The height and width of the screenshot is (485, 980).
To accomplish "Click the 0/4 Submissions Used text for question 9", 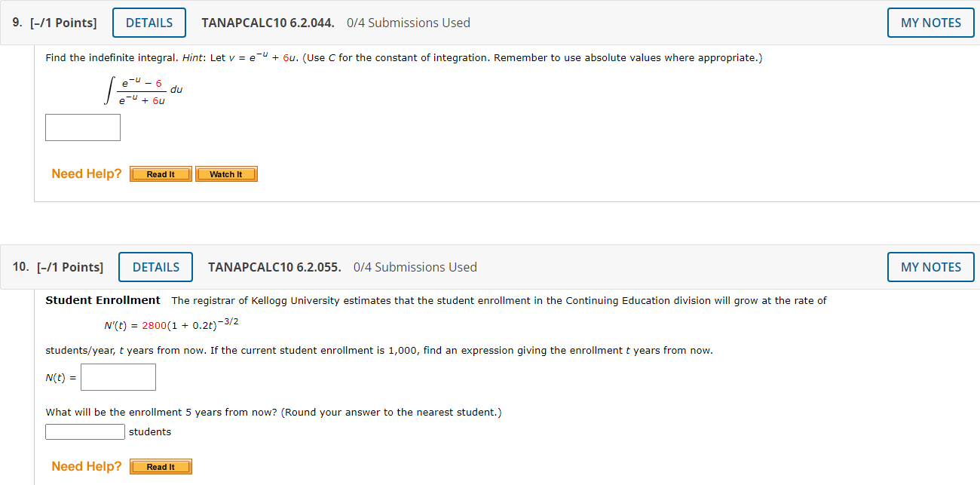I will [409, 23].
